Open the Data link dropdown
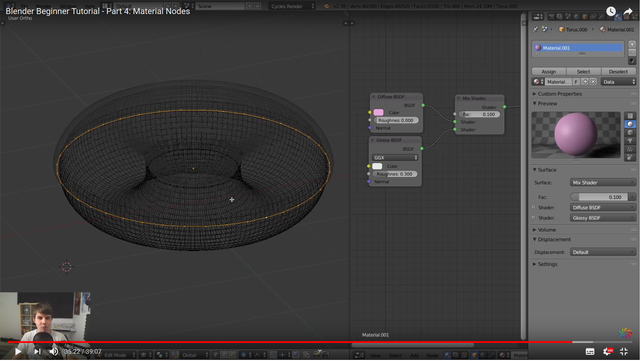640x361 pixels. tap(618, 82)
